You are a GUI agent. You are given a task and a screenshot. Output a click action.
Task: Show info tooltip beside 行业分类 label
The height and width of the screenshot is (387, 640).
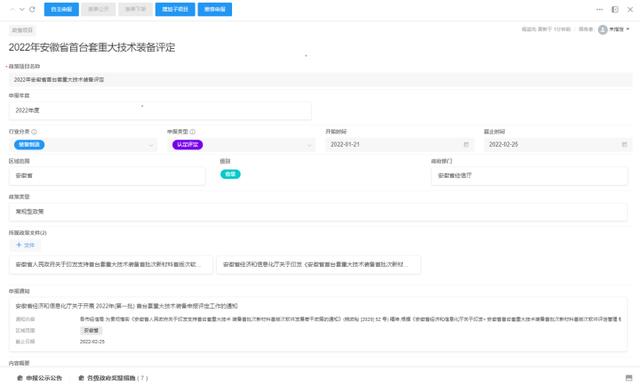[x=34, y=132]
